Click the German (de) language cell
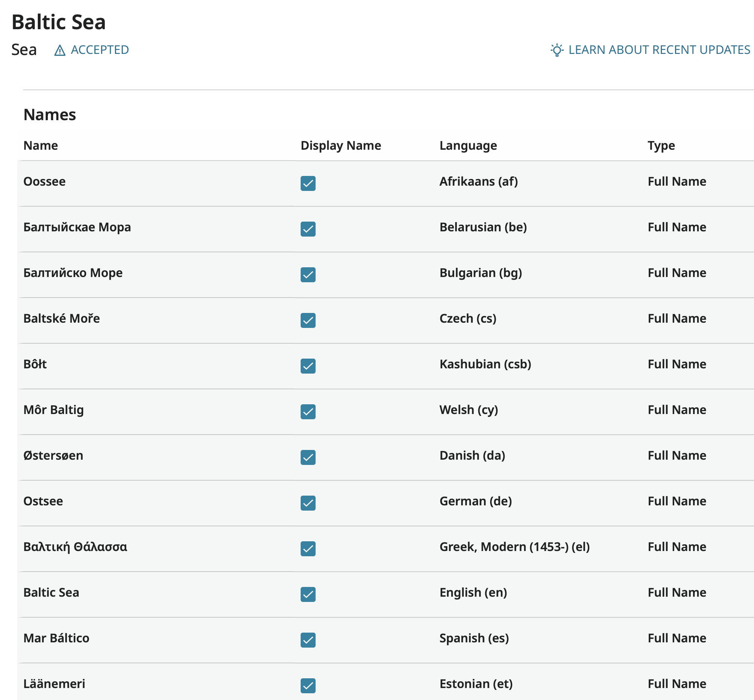The width and height of the screenshot is (754, 700). coord(475,501)
